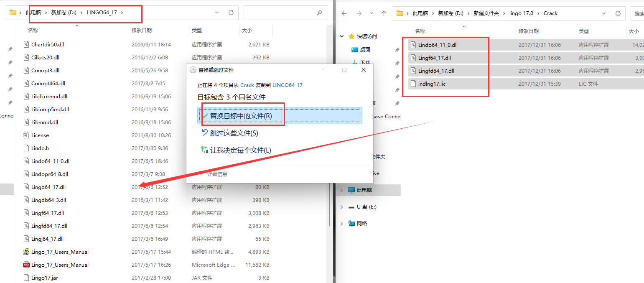Expand the 网络 node in navigation pane
Viewport: 644px width, 283px height.
pos(342,223)
